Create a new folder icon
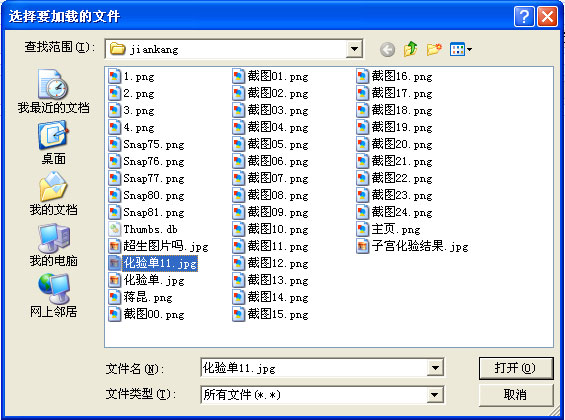 (x=434, y=49)
